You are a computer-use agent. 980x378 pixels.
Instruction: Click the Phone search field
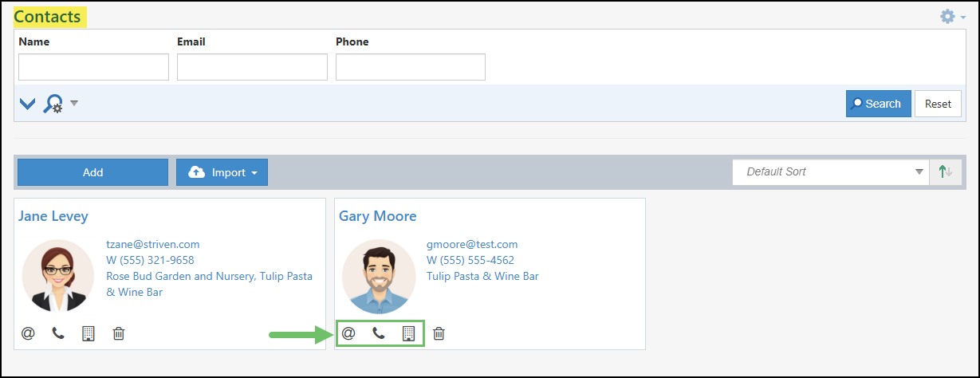(x=411, y=67)
